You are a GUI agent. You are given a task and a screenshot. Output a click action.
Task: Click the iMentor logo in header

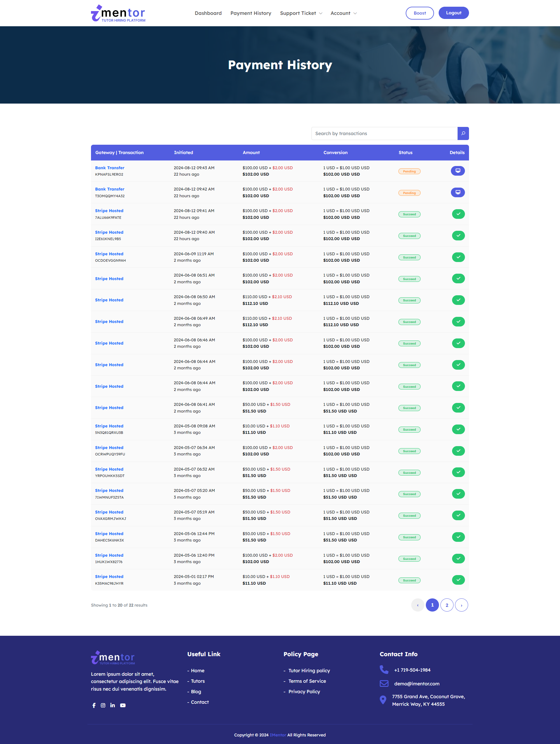click(118, 13)
